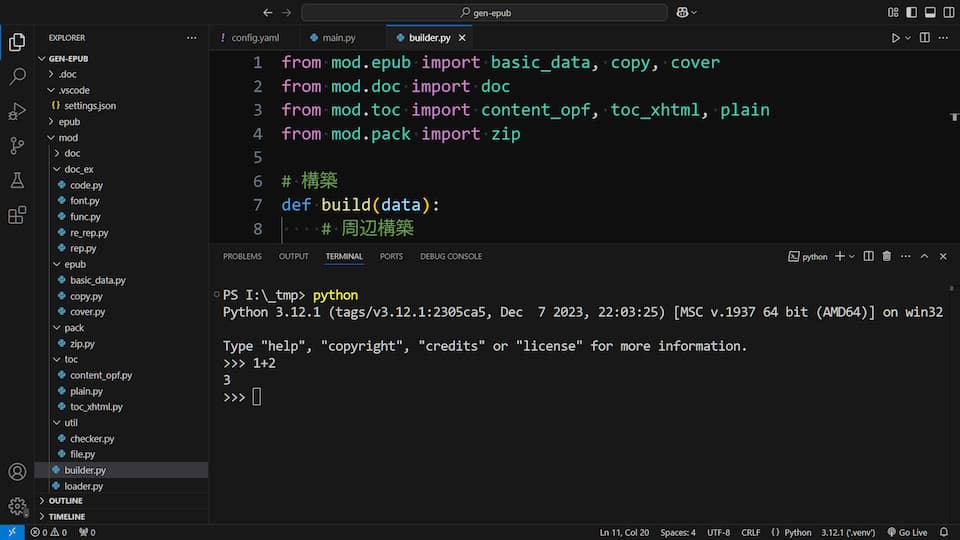Open Run and Debug view
Viewport: 960px width, 540px height.
(17, 111)
